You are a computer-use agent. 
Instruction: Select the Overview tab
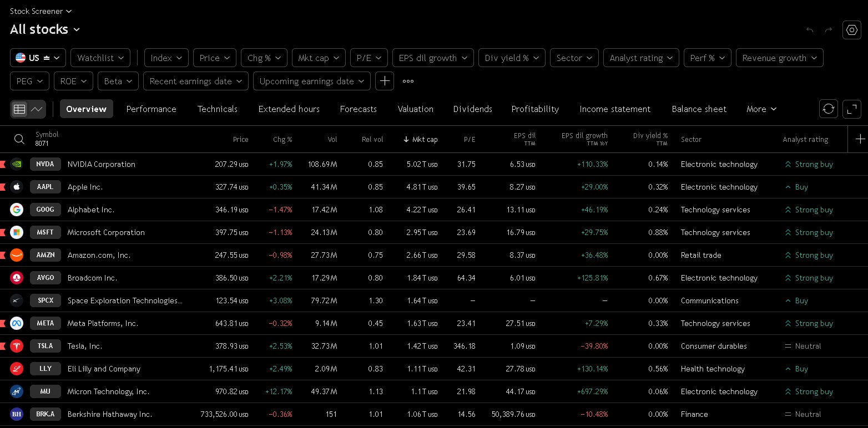(87, 109)
